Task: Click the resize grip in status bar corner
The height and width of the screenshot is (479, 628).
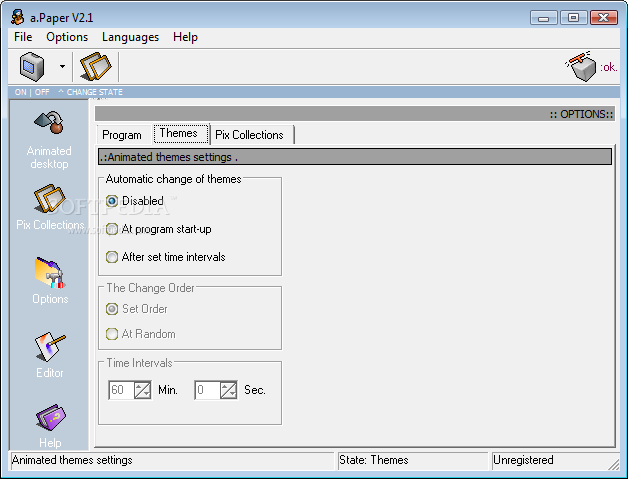Action: [x=613, y=464]
